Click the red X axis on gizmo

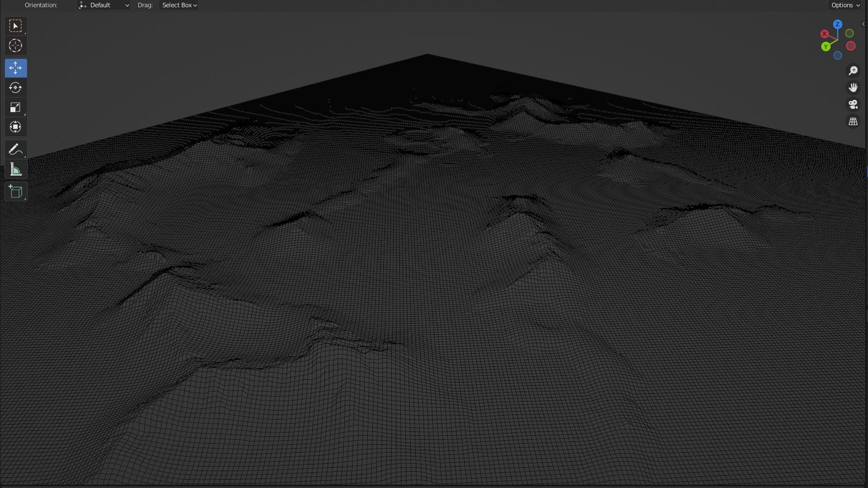click(824, 34)
